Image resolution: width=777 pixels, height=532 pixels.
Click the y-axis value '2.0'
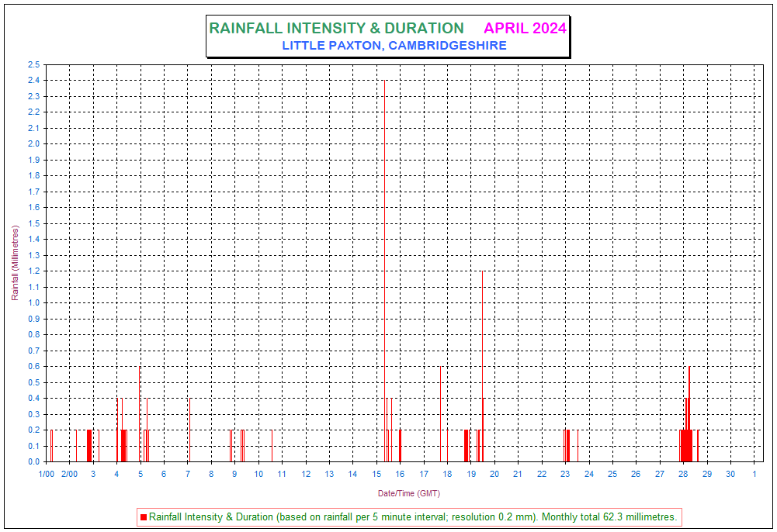(33, 144)
